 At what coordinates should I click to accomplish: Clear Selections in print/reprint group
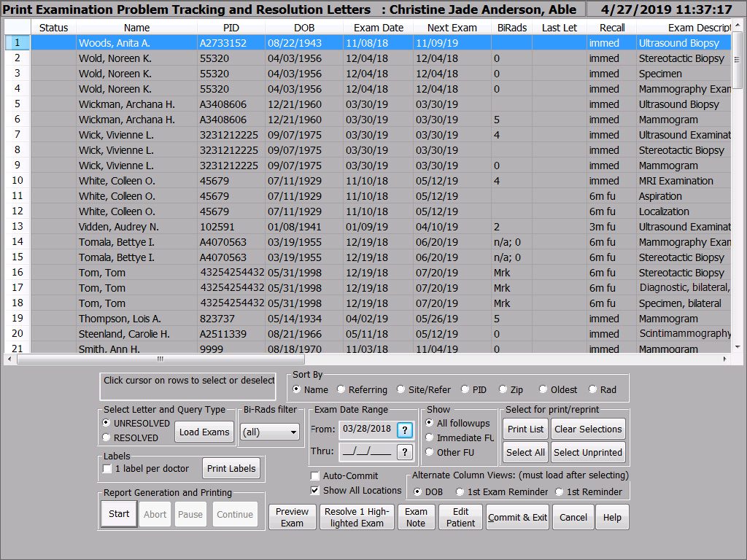tap(588, 429)
